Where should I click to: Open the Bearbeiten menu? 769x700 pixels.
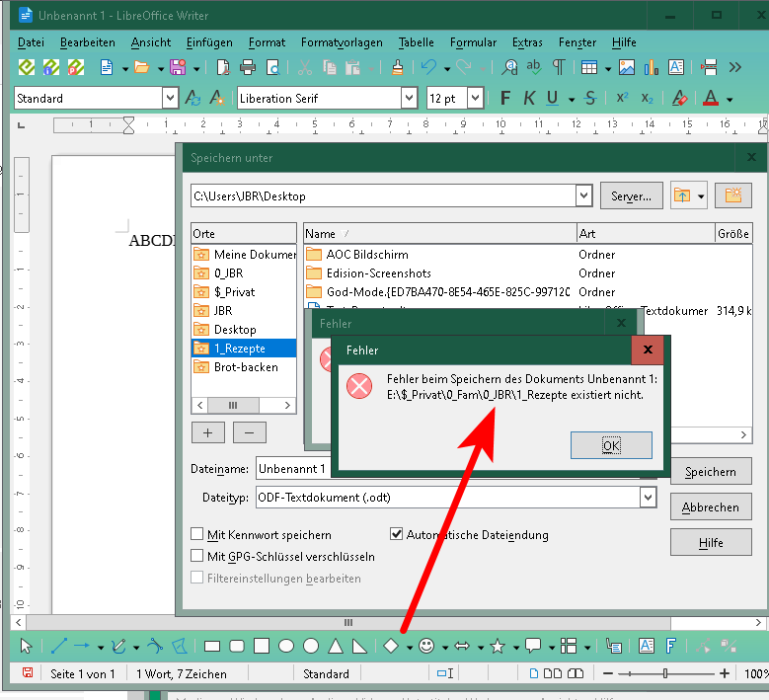[87, 42]
